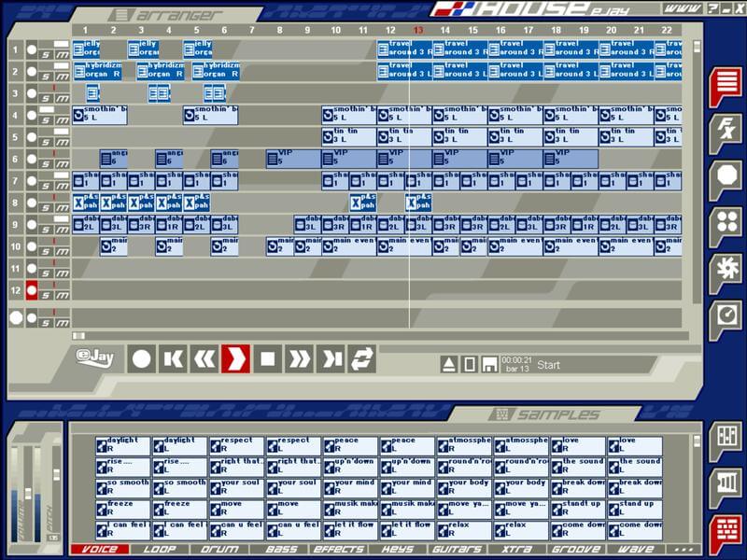Screen dimensions: 747x560
Task: Click bar 13 marker in the timeline ruler
Action: pyautogui.click(x=417, y=30)
